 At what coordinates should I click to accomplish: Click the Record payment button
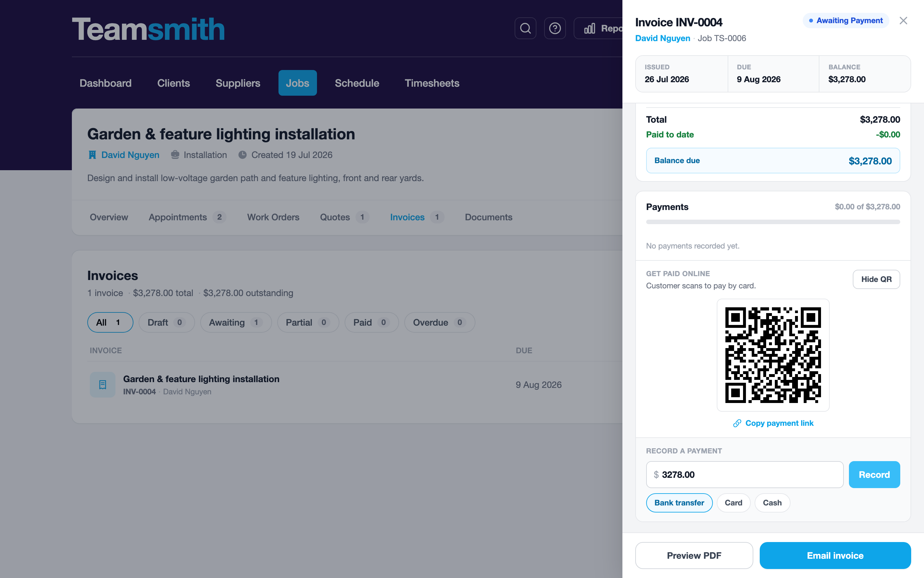(874, 474)
